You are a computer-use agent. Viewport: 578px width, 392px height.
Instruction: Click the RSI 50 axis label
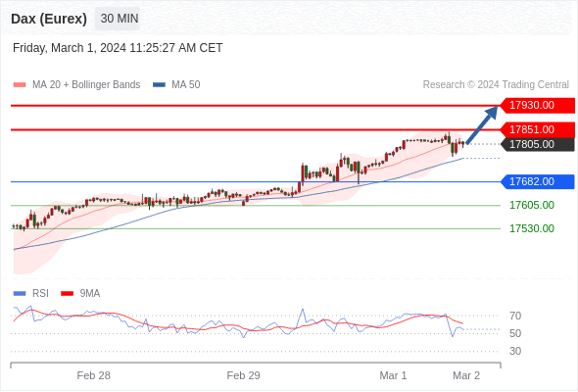[x=515, y=333]
